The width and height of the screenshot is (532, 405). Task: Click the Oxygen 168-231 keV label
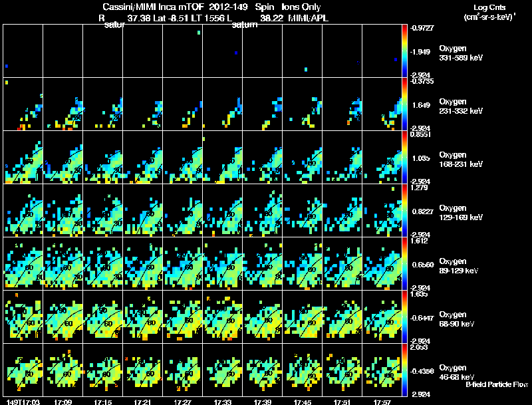tap(461, 160)
